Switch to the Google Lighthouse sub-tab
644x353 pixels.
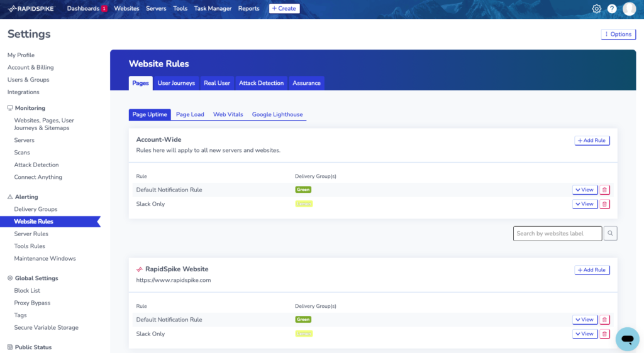point(277,114)
